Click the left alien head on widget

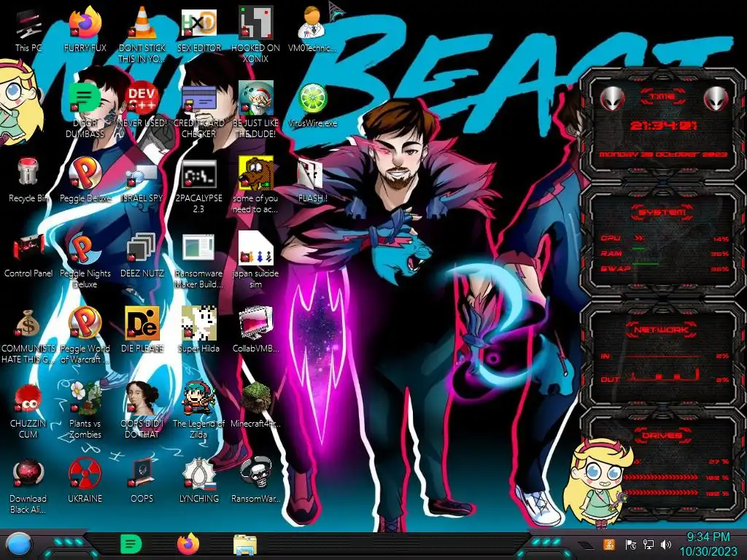612,98
